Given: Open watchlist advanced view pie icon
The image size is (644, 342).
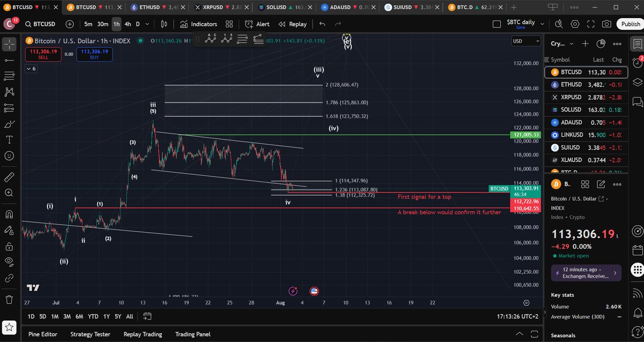Looking at the screenshot, I should pos(602,44).
